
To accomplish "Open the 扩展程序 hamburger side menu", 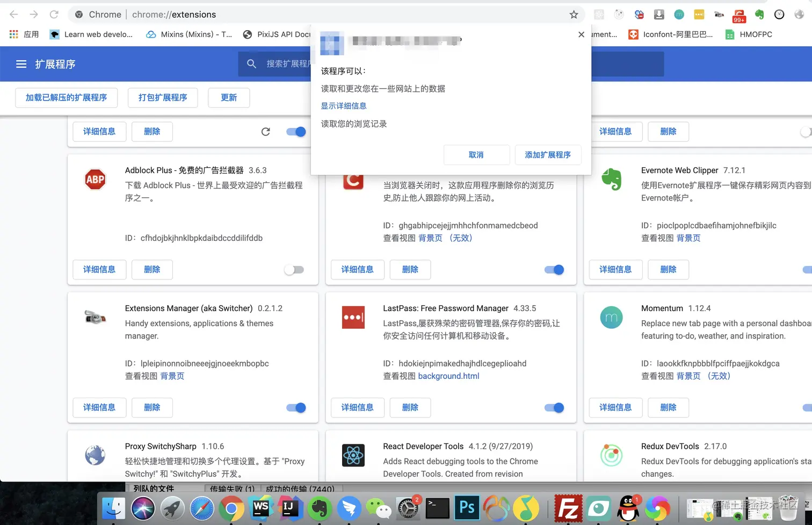I will tap(21, 64).
